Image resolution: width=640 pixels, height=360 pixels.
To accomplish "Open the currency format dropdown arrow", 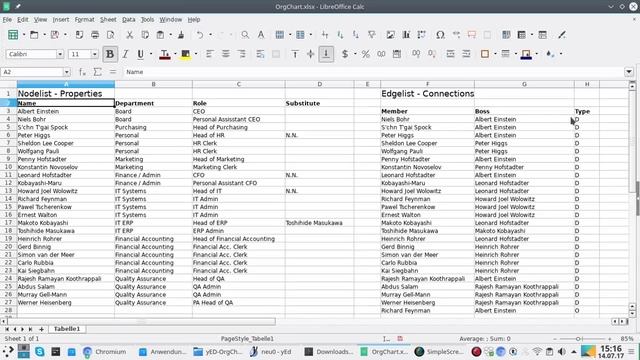I will point(355,54).
